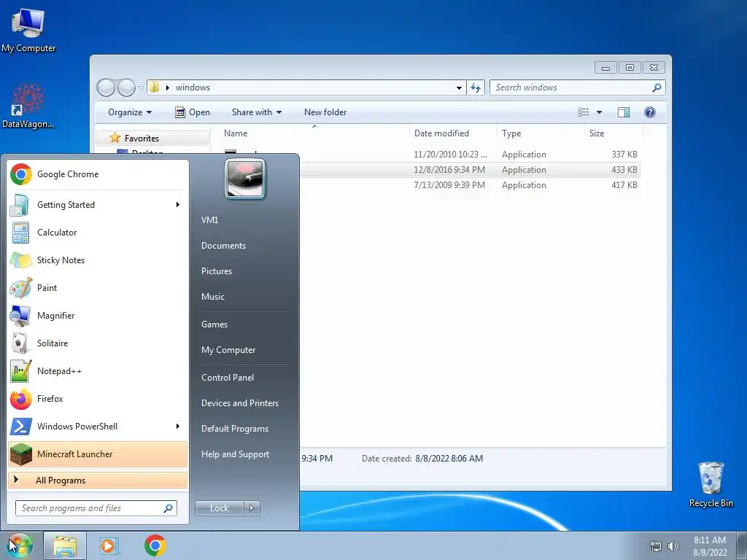This screenshot has height=560, width=747.
Task: Open Default Programs from Start menu
Action: click(x=234, y=429)
